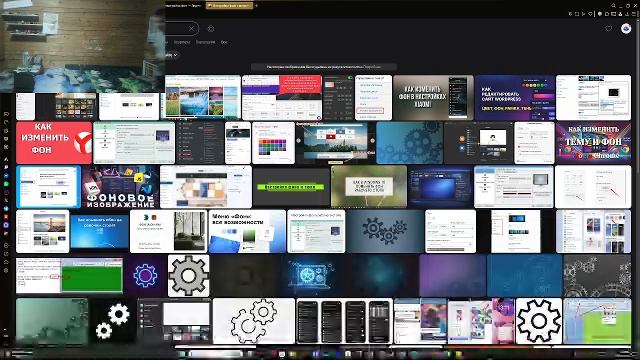Viewport: 640px width, 360px height.
Task: Click the image search icon beside search box
Action: (x=211, y=29)
